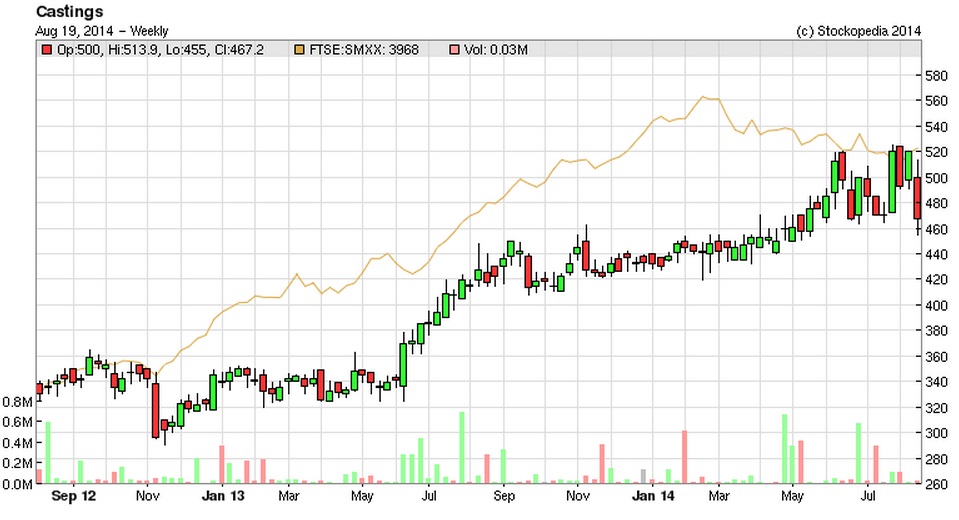Click the FTSE index line peak near 560
Screen dimensions: 959x520
tap(703, 97)
